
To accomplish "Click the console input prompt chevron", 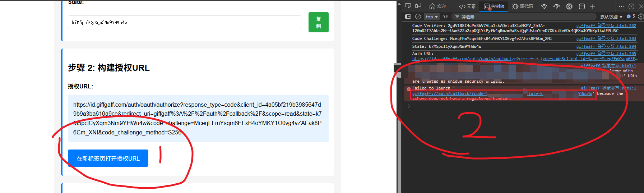I will pyautogui.click(x=408, y=106).
